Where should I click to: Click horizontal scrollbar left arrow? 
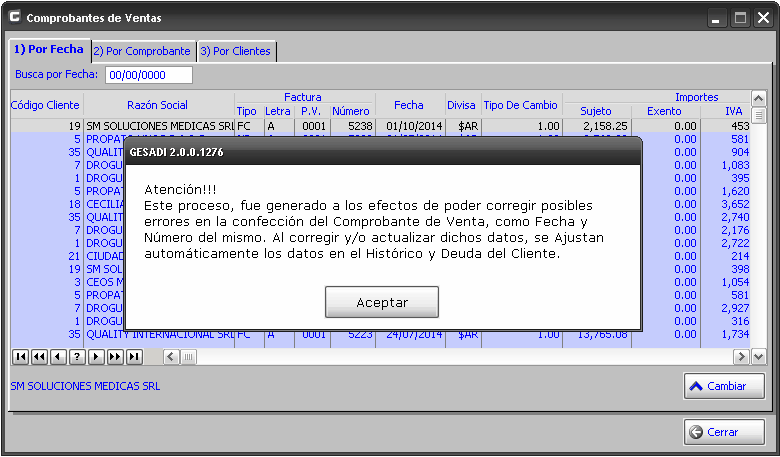pos(171,357)
